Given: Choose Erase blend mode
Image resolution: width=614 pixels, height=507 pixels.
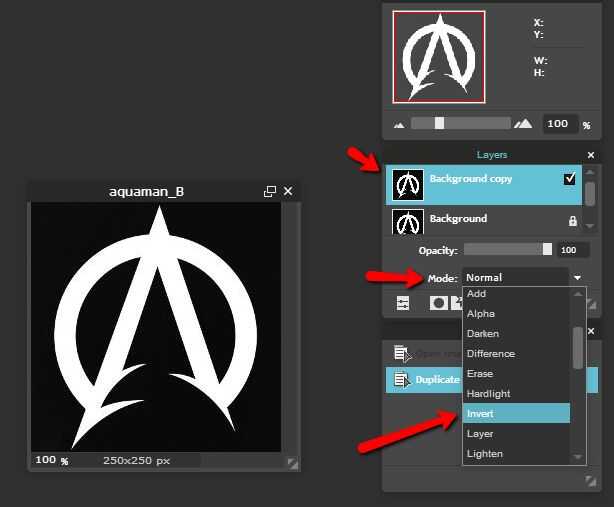Looking at the screenshot, I should (516, 373).
